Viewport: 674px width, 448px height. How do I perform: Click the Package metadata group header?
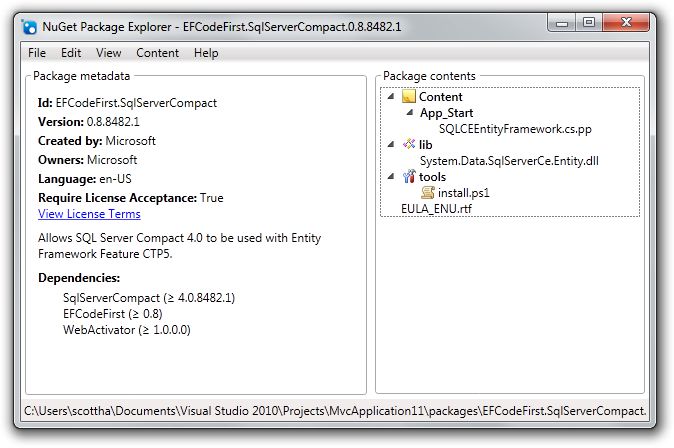click(x=81, y=76)
